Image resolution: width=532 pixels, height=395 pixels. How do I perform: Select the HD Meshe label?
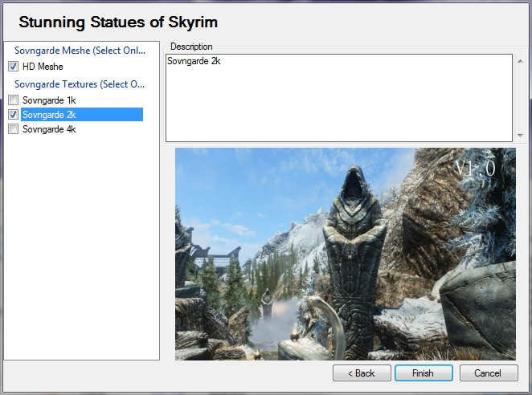point(43,67)
